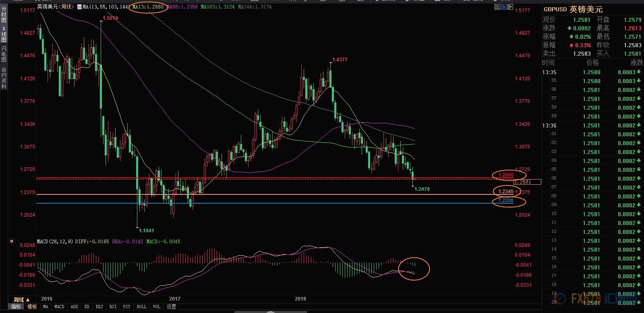644x313 pixels.
Task: Open the 周线 period dropdown
Action: [x=22, y=300]
